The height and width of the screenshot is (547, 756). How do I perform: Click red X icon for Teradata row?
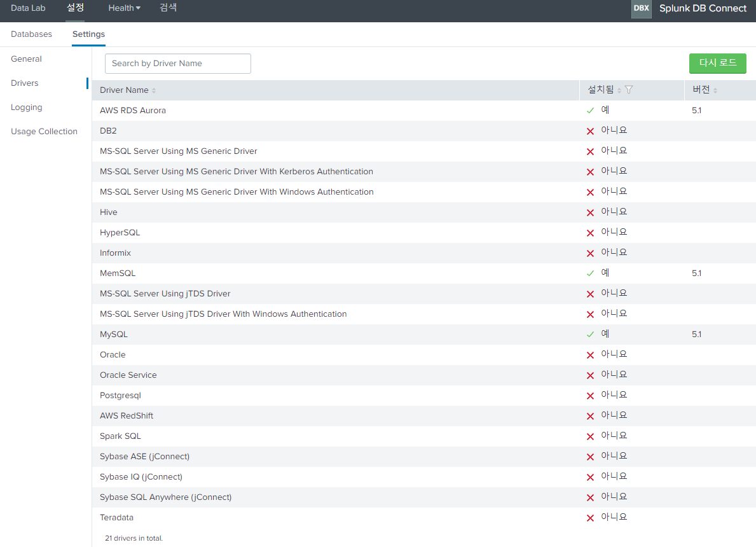coord(590,518)
